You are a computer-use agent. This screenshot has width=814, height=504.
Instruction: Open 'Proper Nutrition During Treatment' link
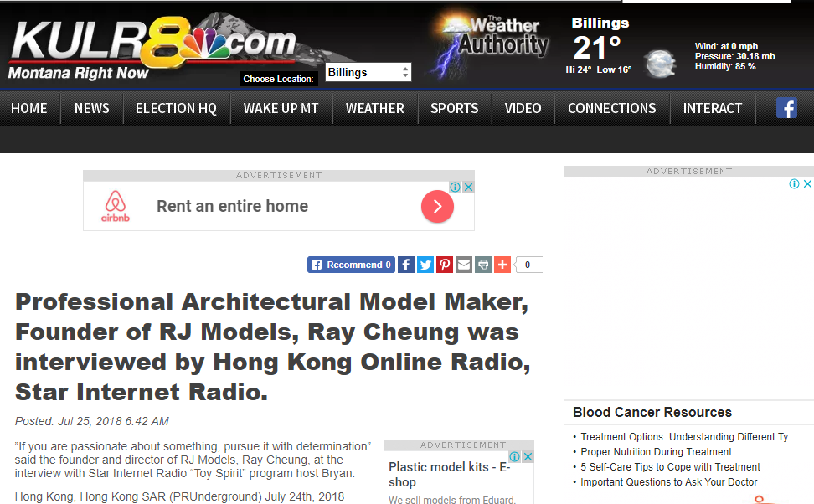point(657,452)
